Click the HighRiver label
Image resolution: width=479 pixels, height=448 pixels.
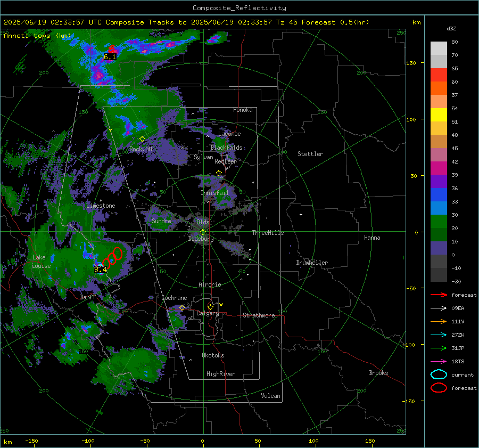(221, 374)
